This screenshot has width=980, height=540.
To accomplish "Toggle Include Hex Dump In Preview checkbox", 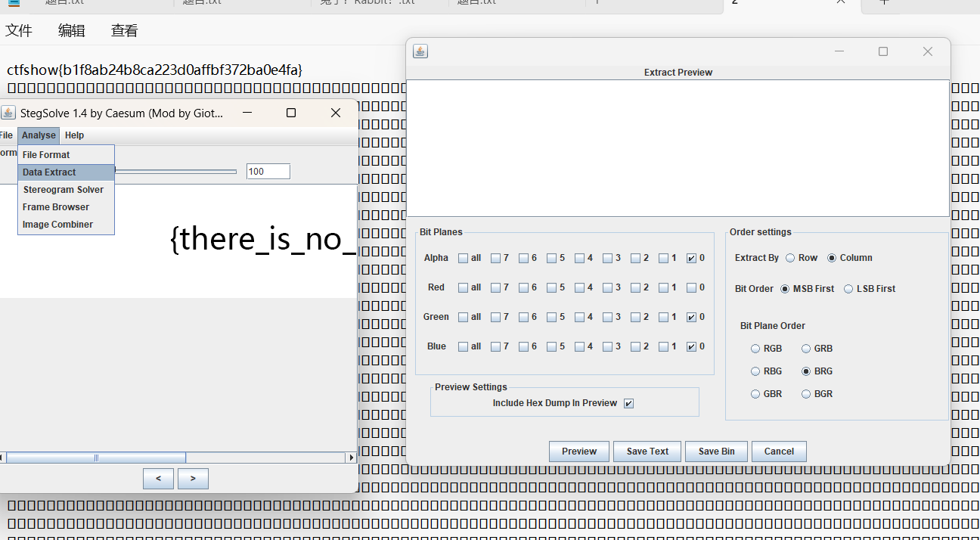I will pos(628,404).
